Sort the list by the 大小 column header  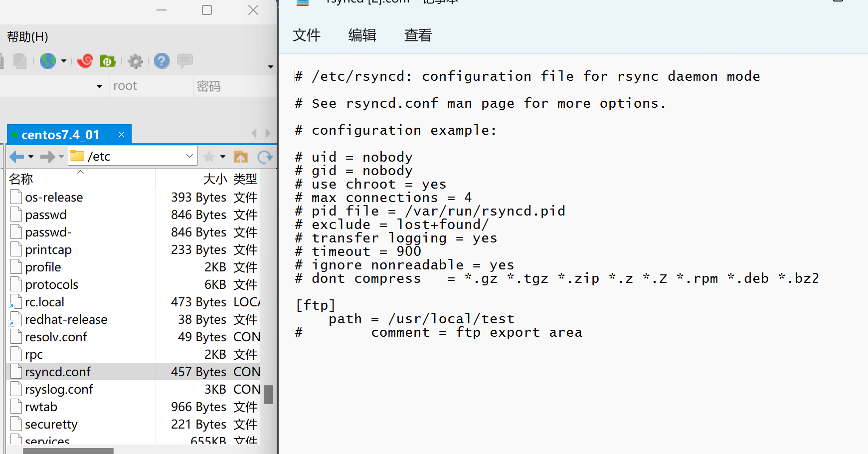pos(193,179)
